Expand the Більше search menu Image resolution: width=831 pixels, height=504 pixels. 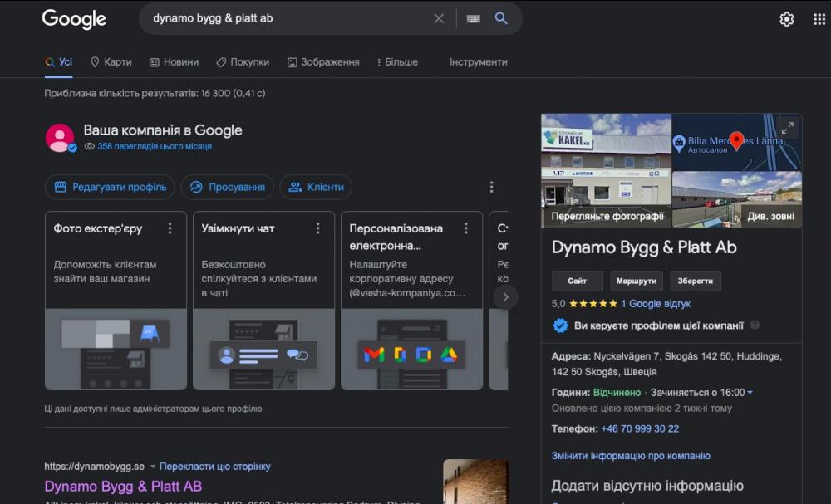pyautogui.click(x=397, y=62)
